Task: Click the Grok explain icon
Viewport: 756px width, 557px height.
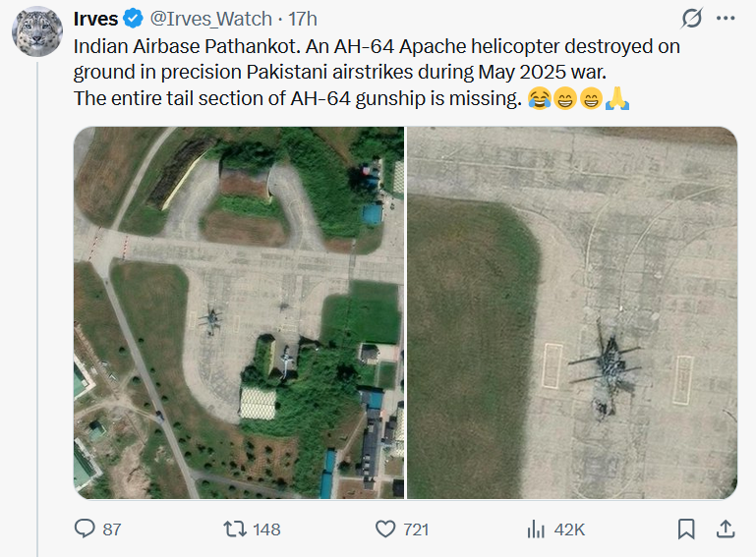Action: click(691, 19)
